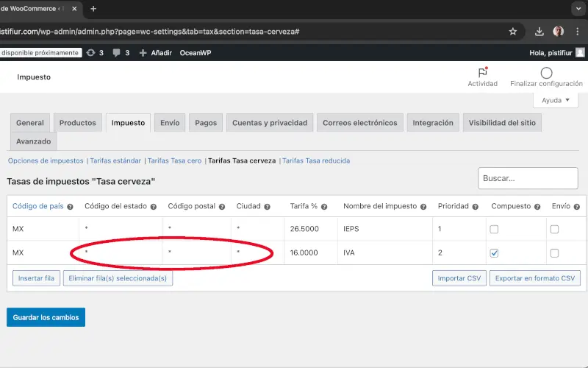Viewport: 588px width, 368px height.
Task: Click Insertar fila button
Action: [x=36, y=278]
